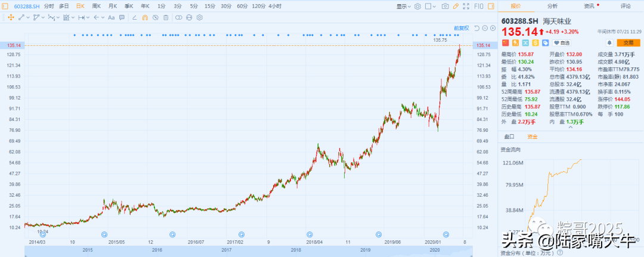Toggle the left sidebar panel

pos(5,6)
